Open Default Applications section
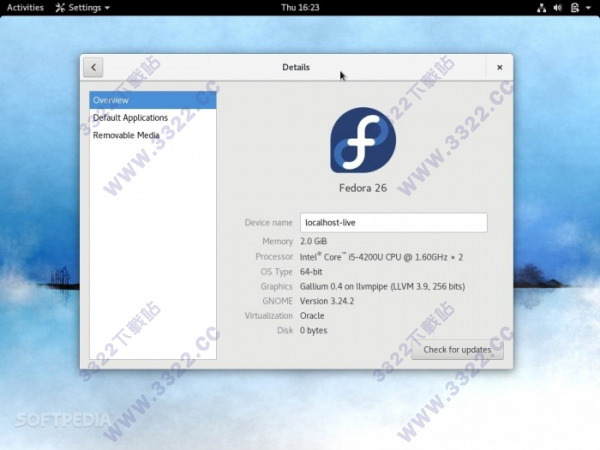Screen dimensions: 600x450 (153, 117)
